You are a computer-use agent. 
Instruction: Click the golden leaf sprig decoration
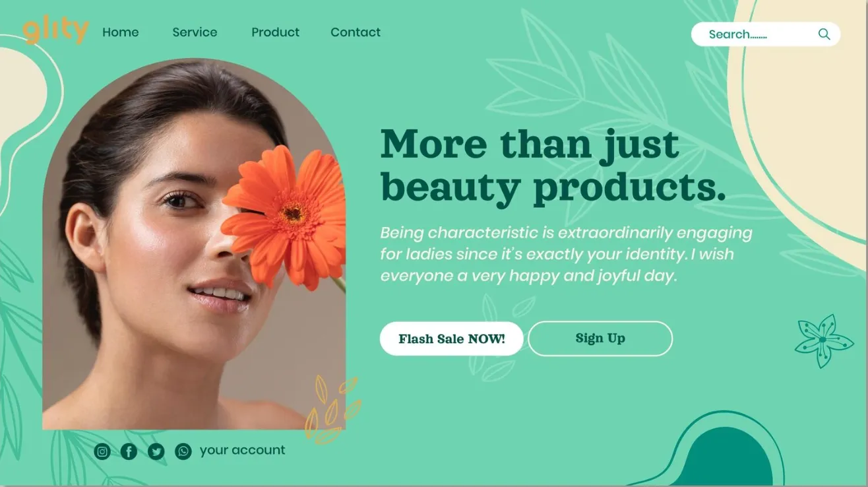tap(332, 409)
